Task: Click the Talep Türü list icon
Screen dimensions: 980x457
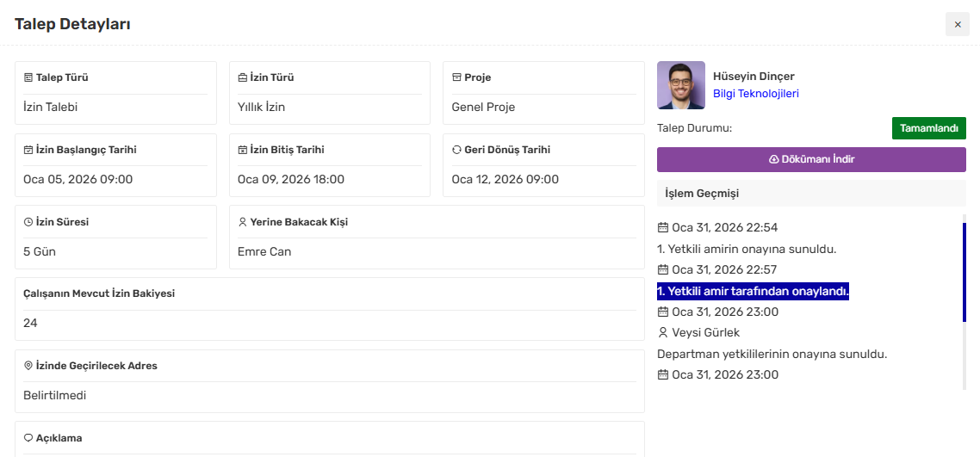Action: (x=28, y=77)
